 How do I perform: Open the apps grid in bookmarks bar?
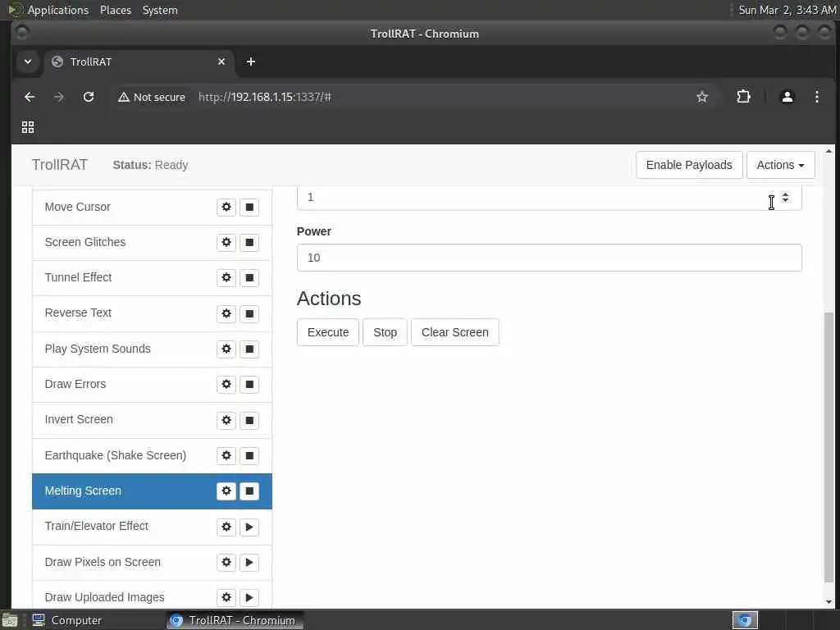(28, 127)
